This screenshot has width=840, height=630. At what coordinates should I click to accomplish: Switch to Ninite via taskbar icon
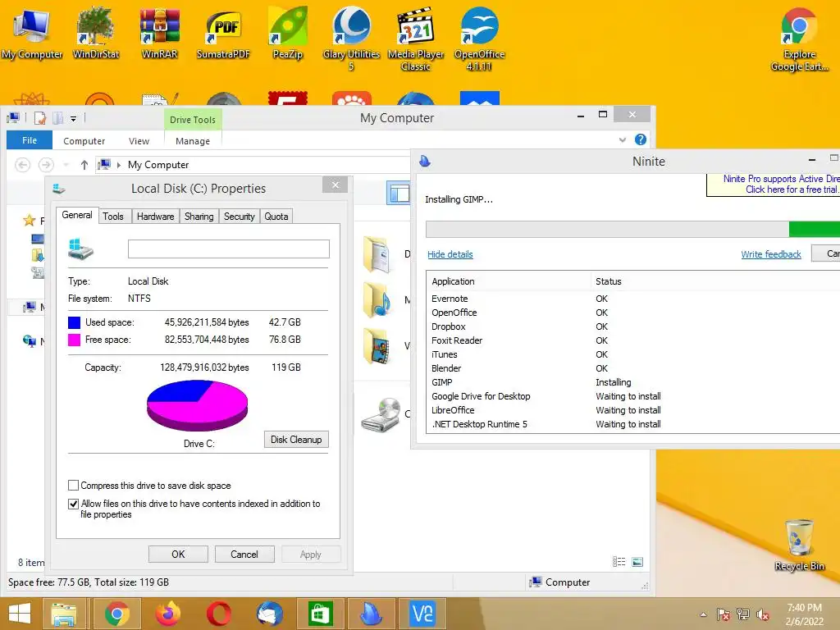click(x=372, y=614)
